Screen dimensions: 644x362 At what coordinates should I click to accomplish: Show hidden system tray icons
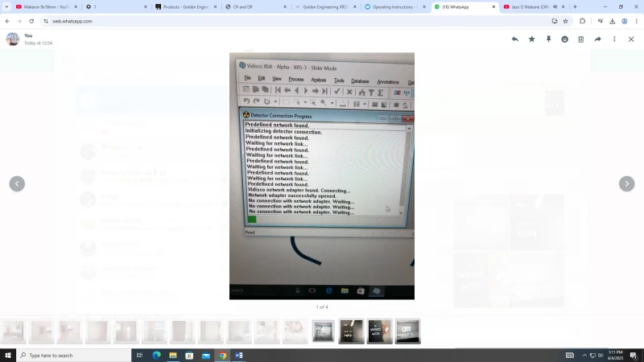click(x=584, y=356)
